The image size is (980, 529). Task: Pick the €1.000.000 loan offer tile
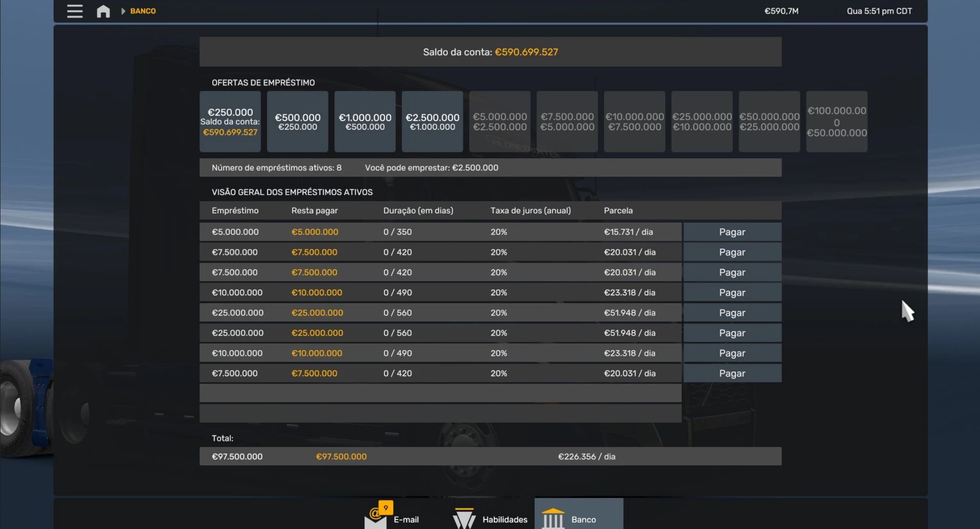coord(365,122)
